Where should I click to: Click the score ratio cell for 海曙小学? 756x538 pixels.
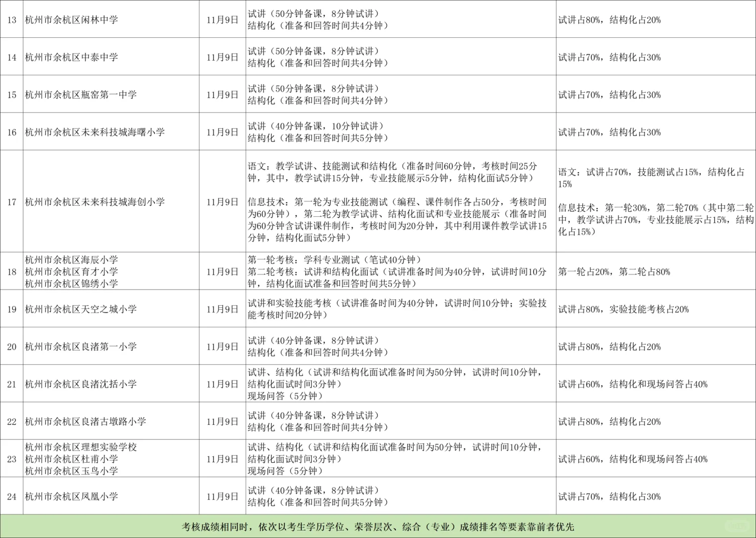pyautogui.click(x=656, y=132)
